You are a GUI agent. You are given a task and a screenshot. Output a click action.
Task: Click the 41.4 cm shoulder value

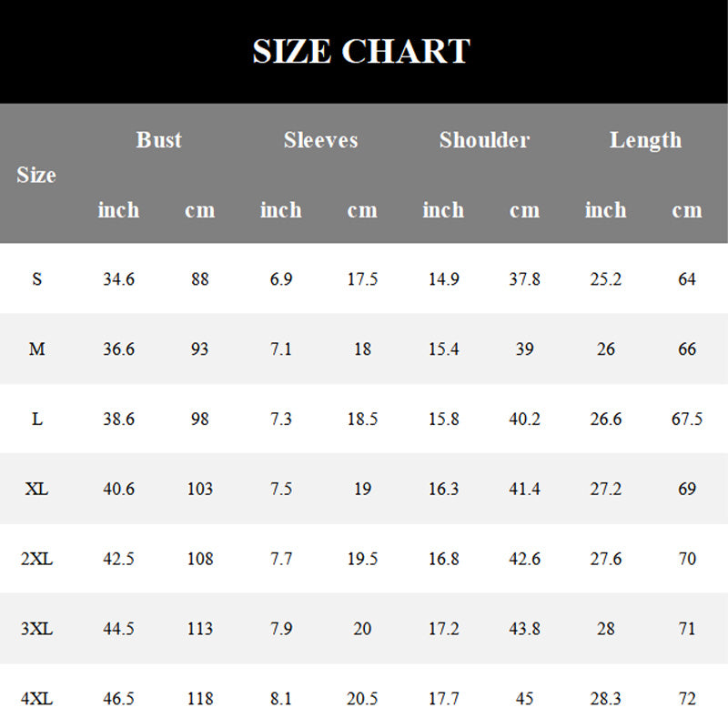click(x=524, y=490)
